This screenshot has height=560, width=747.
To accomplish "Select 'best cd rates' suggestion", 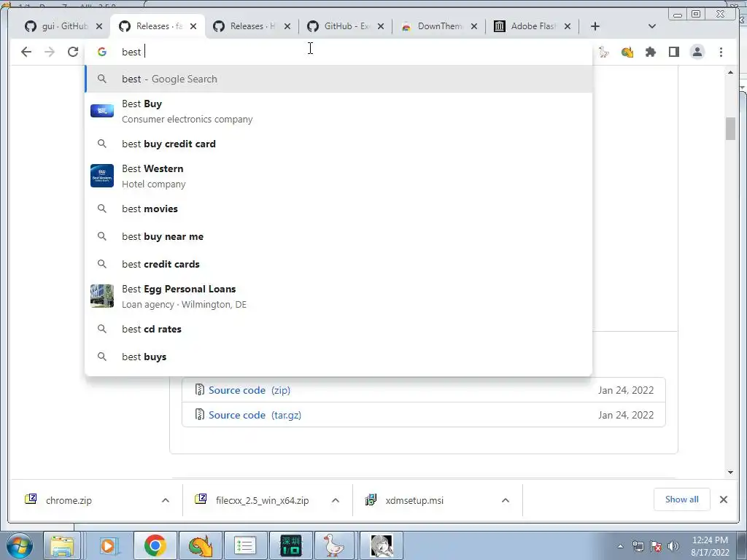I will pyautogui.click(x=338, y=329).
